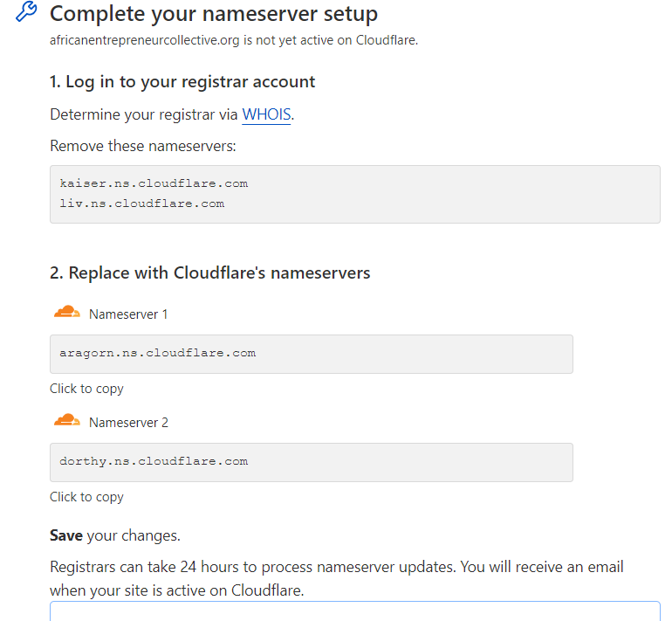This screenshot has width=672, height=621.
Task: Click the africanentrepreneurcollective.org status line
Action: coord(234,40)
